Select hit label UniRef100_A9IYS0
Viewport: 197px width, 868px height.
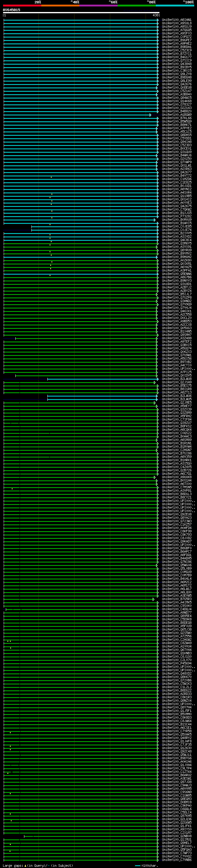click(177, 829)
